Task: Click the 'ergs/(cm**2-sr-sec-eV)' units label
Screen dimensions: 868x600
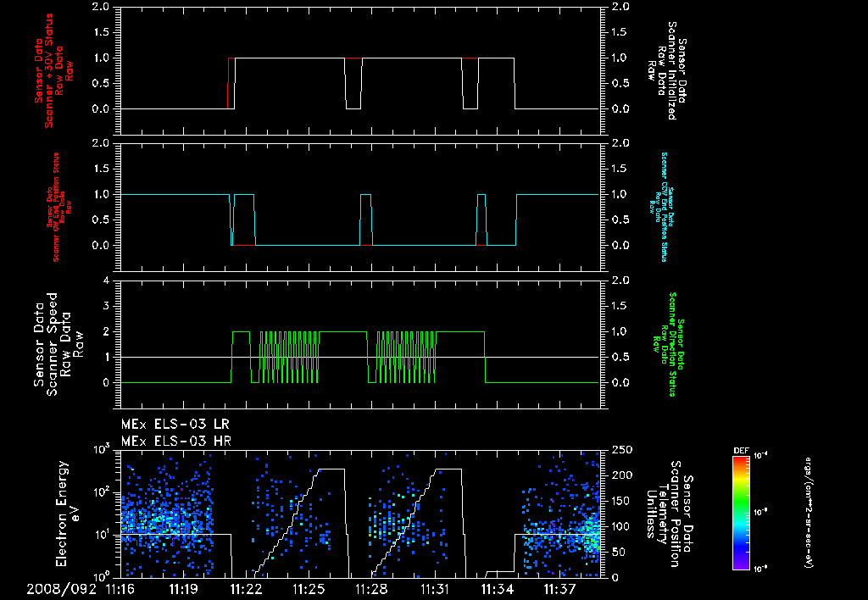Action: [x=808, y=513]
